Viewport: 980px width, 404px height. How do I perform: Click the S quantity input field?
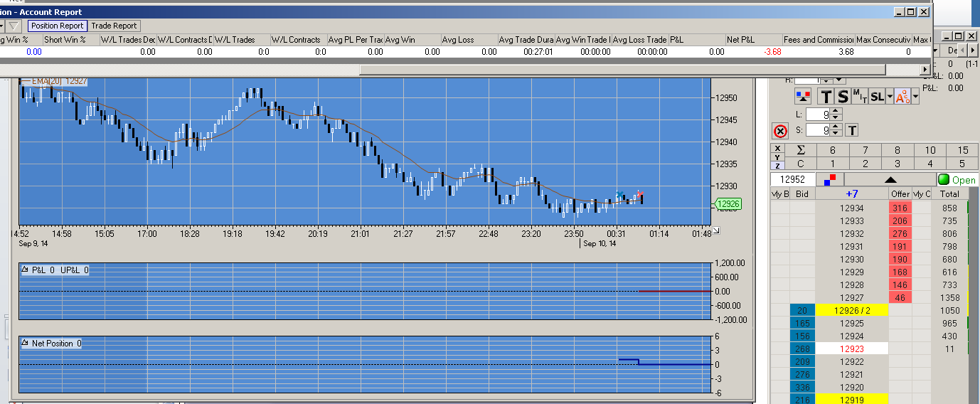(818, 130)
